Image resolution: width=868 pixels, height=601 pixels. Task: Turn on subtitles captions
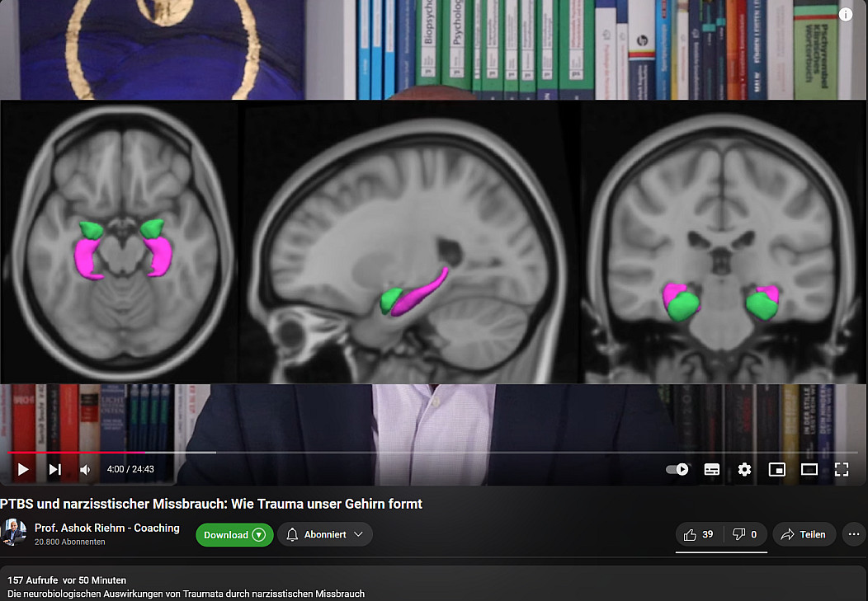click(711, 469)
